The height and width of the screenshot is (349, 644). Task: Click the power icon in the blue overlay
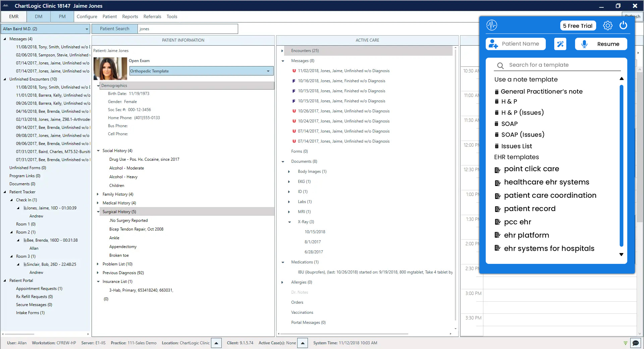click(x=624, y=26)
